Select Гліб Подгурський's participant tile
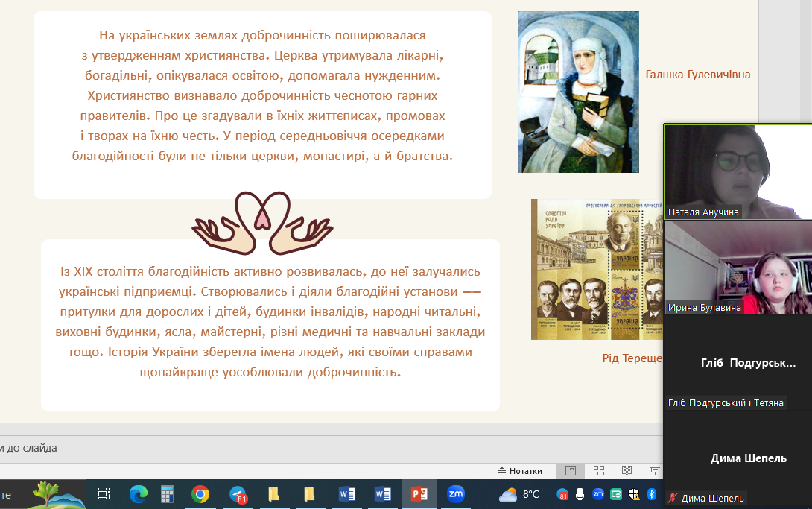 (738, 363)
